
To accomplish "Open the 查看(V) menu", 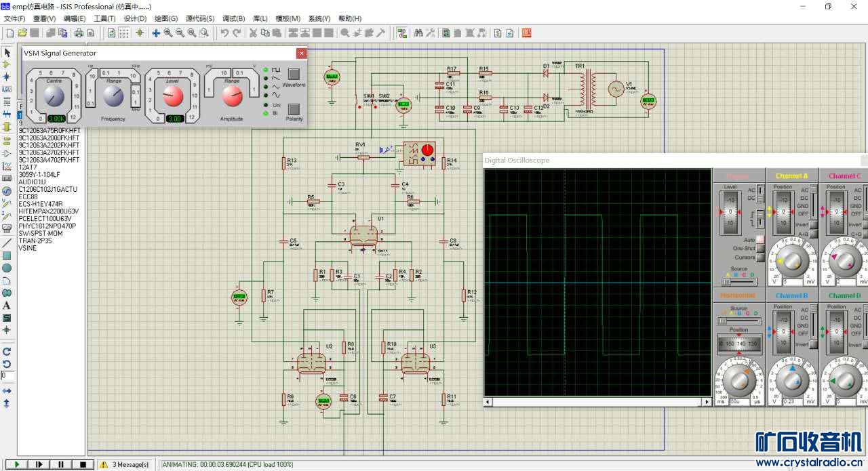I will click(x=44, y=19).
